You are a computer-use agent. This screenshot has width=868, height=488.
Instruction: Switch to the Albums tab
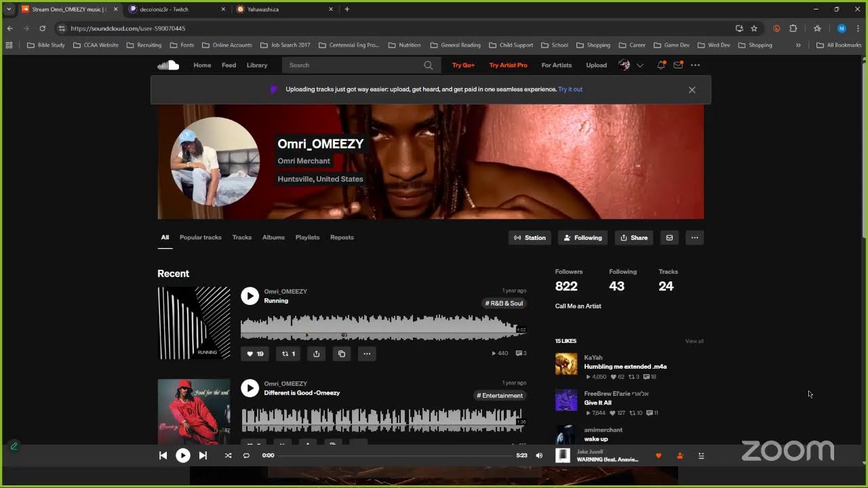tap(273, 237)
